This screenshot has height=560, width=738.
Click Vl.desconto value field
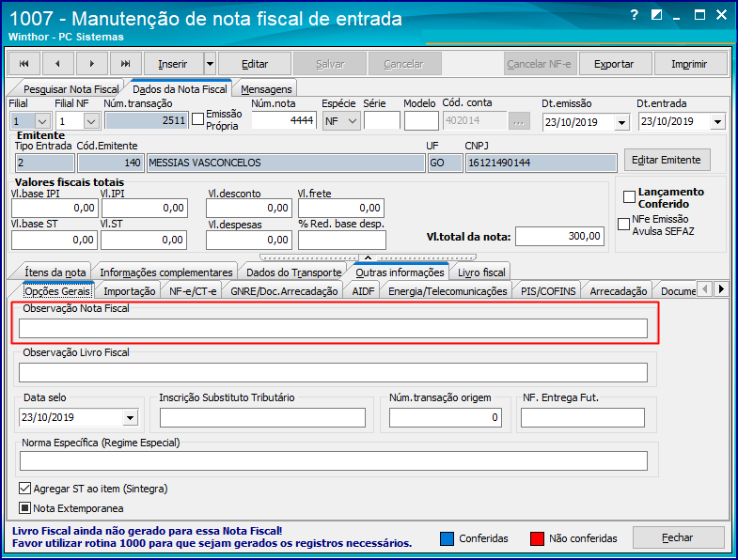(249, 208)
